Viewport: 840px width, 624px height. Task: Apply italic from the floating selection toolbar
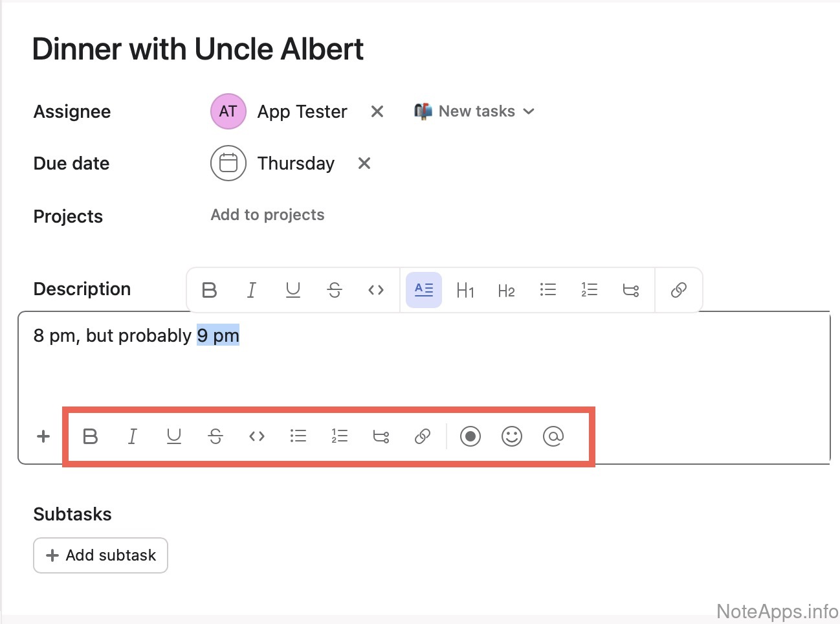click(251, 290)
